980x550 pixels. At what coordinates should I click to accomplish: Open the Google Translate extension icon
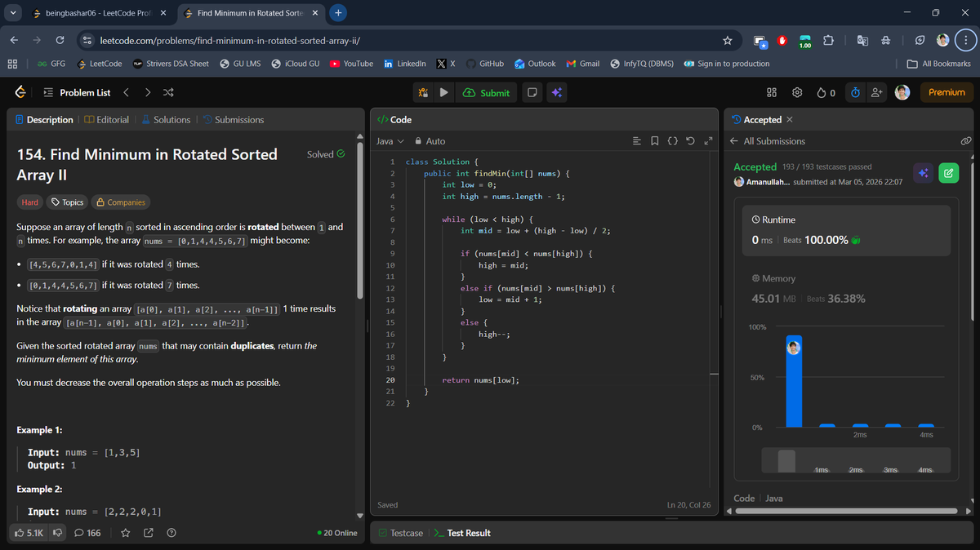(864, 40)
